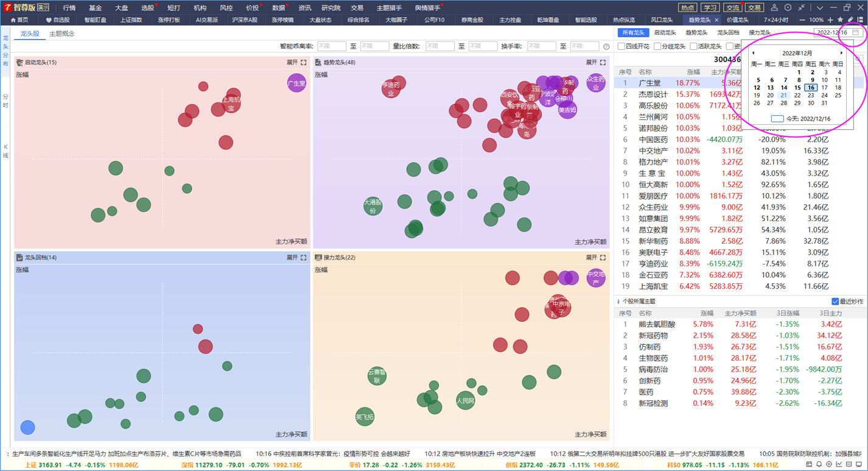
Task: Enable the 分歧龙头 checkbox
Action: 657,46
